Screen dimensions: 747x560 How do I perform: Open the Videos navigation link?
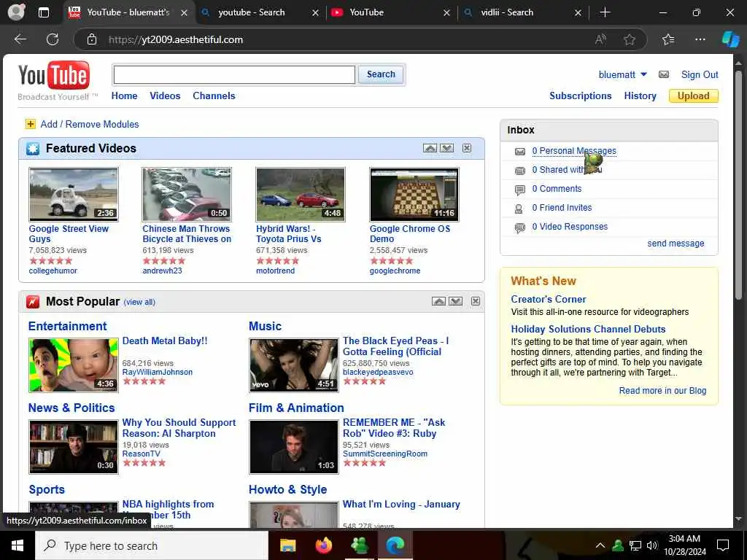(x=165, y=96)
